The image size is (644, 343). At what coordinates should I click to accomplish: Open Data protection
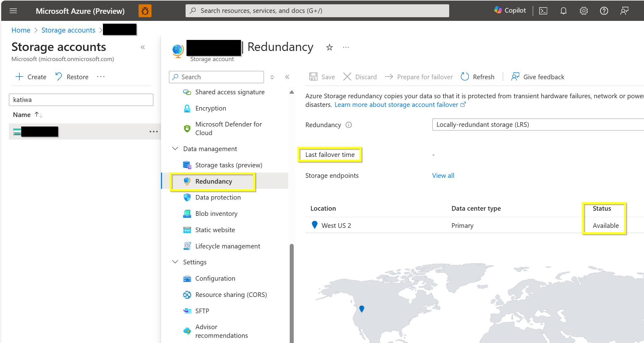click(218, 197)
